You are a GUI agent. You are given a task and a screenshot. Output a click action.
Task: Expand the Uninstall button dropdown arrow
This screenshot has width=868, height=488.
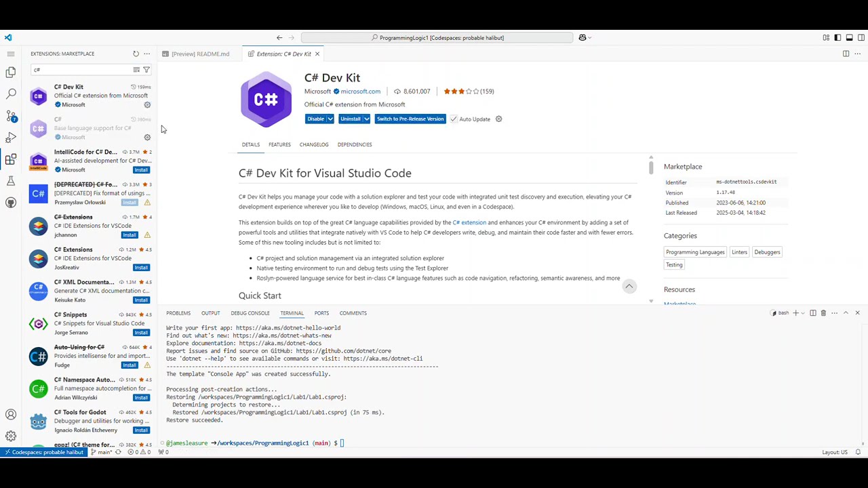click(x=366, y=119)
